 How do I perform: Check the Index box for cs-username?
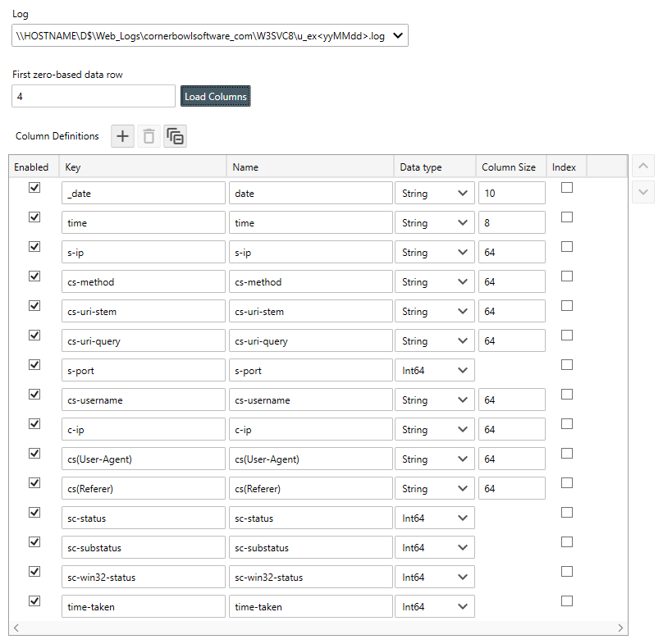[x=567, y=394]
